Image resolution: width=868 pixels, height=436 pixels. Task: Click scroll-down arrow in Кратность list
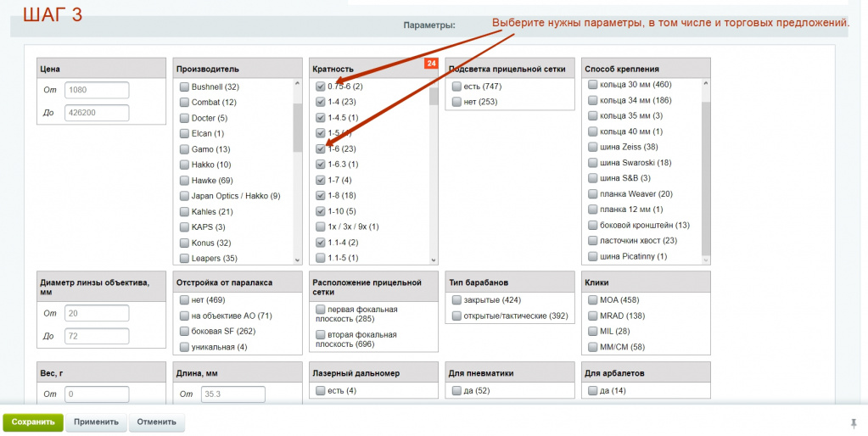pyautogui.click(x=434, y=260)
